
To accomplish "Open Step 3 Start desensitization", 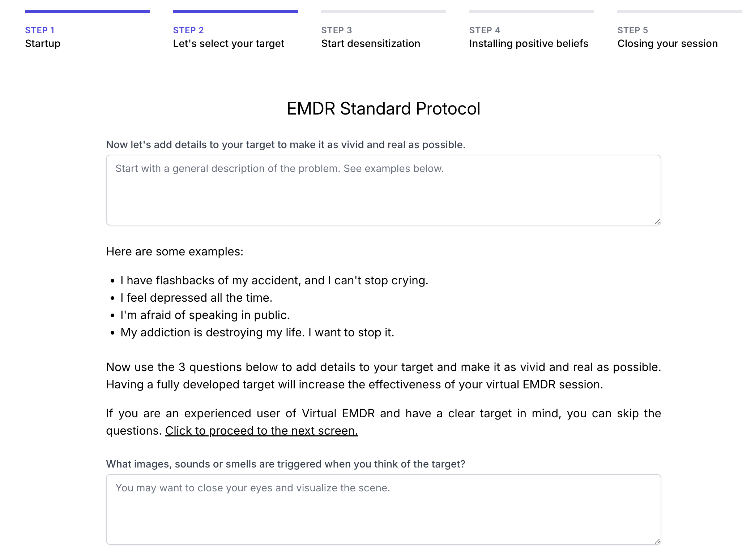I will 371,37.
